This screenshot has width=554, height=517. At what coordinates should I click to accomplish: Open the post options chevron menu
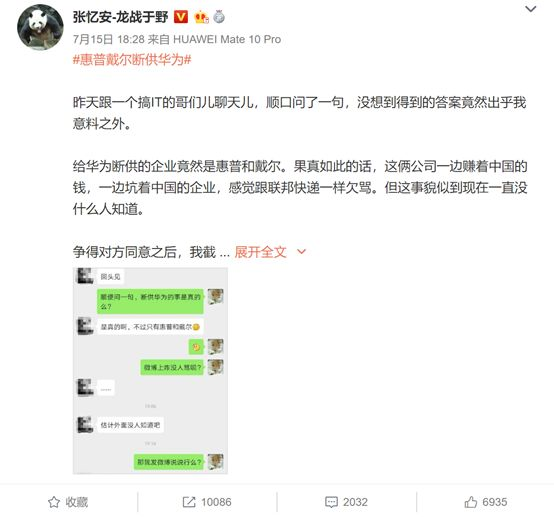click(x=531, y=10)
